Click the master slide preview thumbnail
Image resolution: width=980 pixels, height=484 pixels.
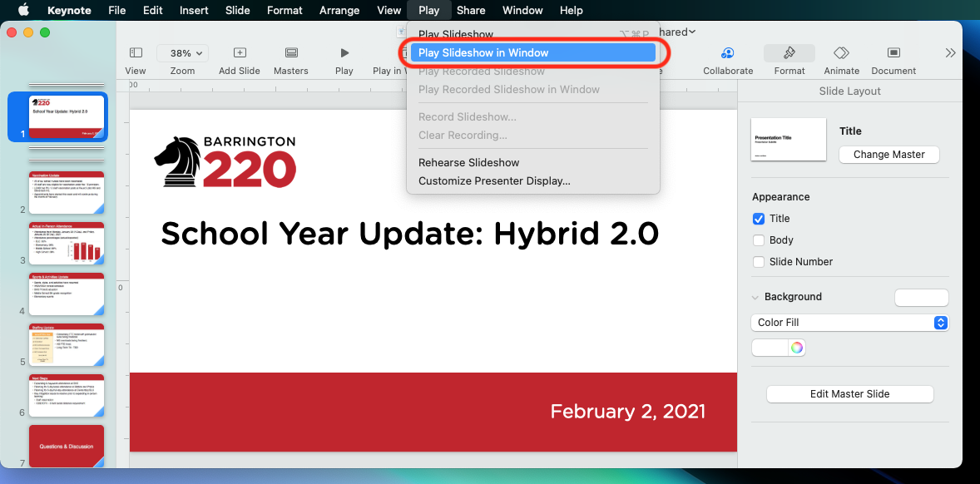coord(788,139)
